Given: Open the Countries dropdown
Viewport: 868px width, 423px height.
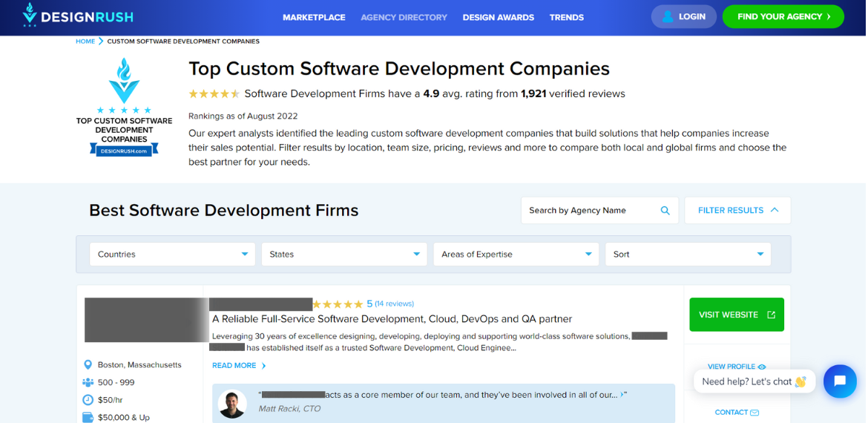Looking at the screenshot, I should coord(172,255).
